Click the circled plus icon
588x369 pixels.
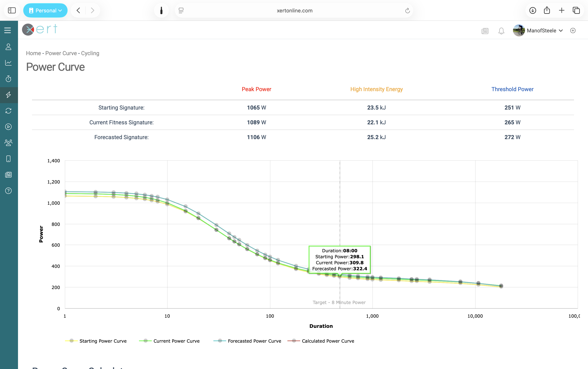[x=573, y=31]
